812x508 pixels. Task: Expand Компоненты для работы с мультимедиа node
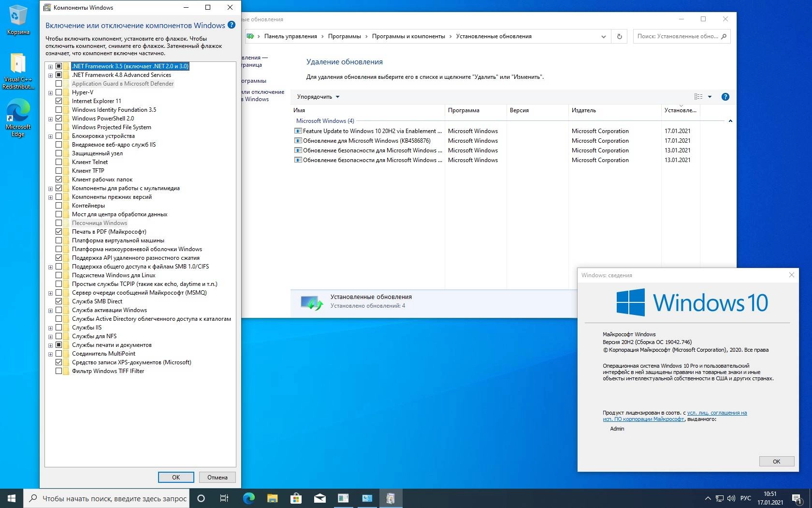pyautogui.click(x=50, y=188)
